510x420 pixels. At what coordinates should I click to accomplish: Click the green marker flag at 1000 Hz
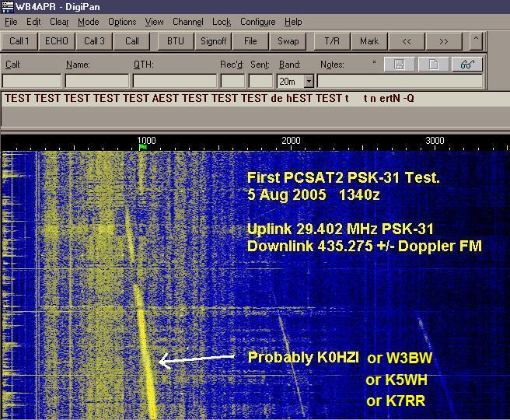(x=142, y=147)
